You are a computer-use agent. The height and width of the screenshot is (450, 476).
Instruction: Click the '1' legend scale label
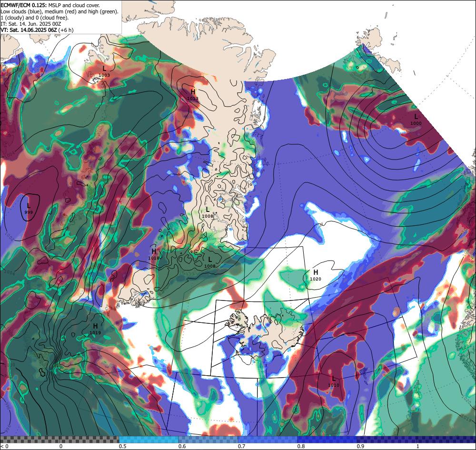point(418,446)
